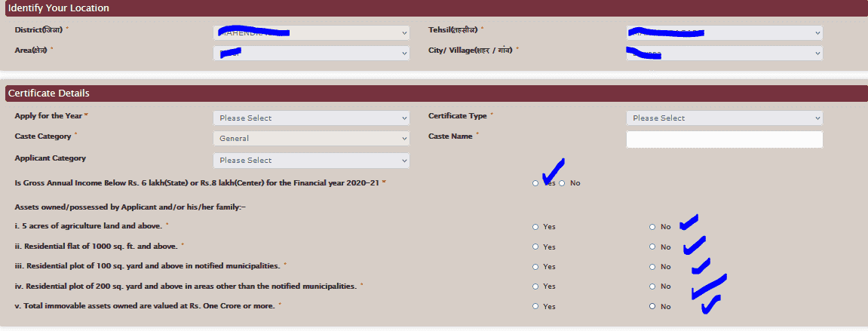Open the Caste Category dropdown
The image size is (868, 331).
311,139
